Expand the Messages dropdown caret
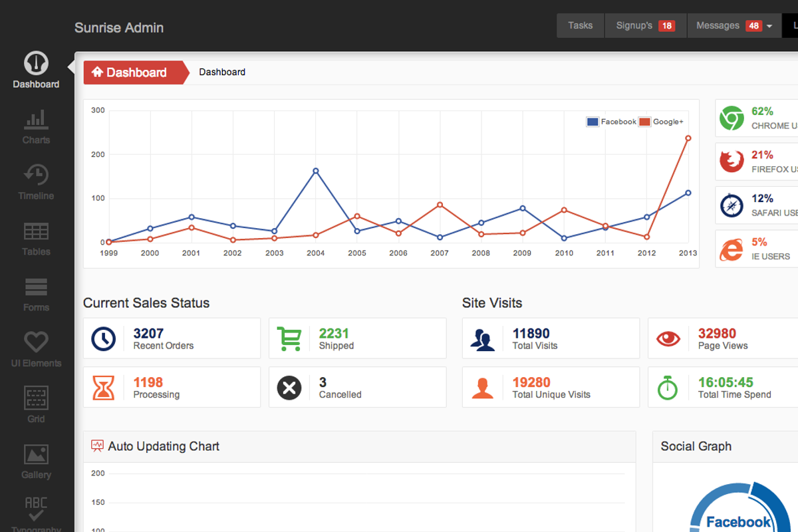Viewport: 798px width, 532px height. point(769,27)
